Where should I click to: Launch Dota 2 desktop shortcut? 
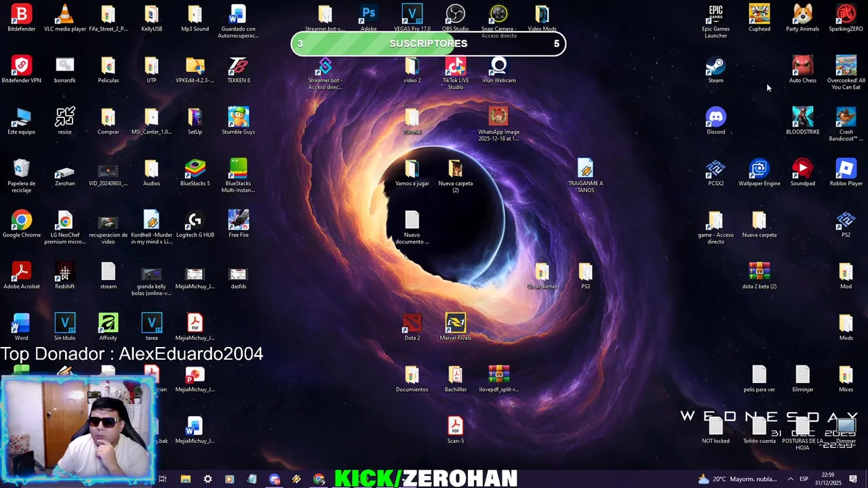412,327
